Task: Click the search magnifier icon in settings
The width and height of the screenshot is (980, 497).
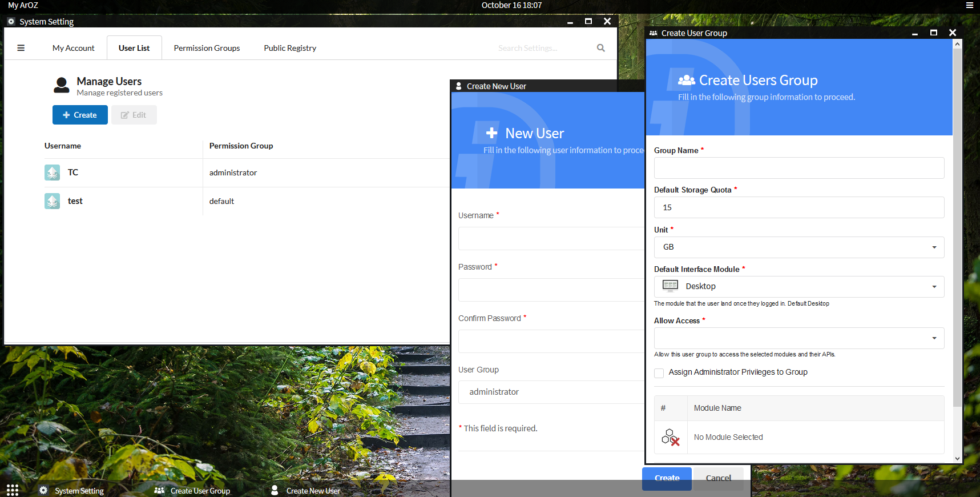Action: pos(600,48)
